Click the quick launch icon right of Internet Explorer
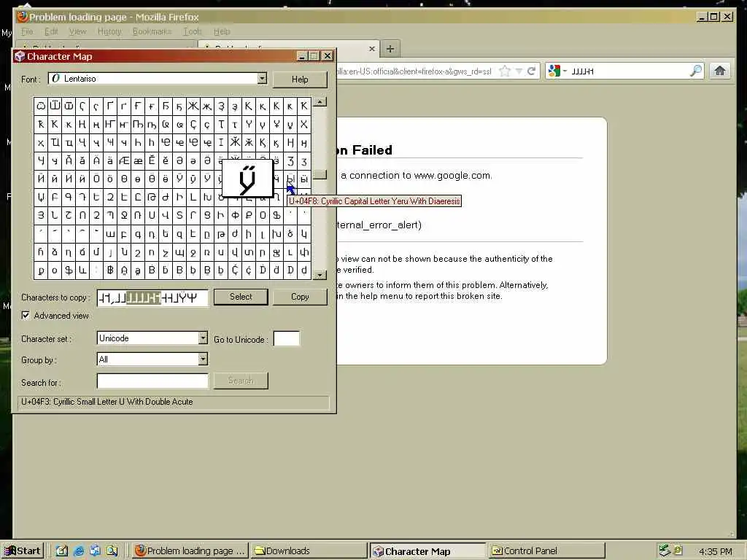Image resolution: width=747 pixels, height=560 pixels. (95, 551)
